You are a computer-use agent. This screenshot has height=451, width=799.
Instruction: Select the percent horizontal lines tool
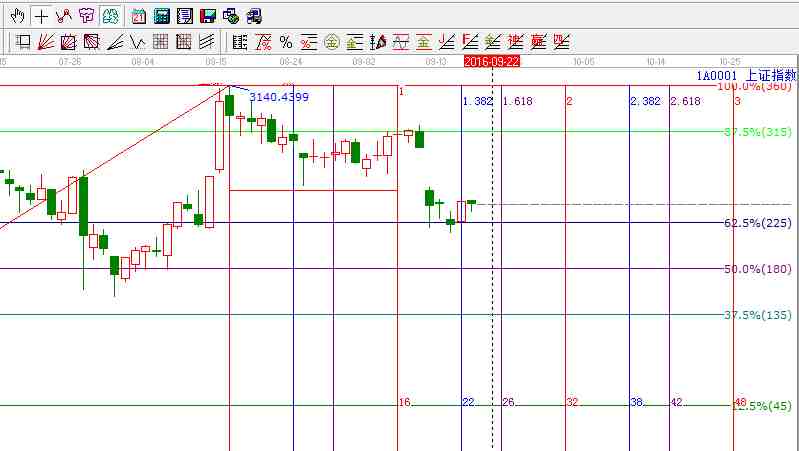pos(309,42)
